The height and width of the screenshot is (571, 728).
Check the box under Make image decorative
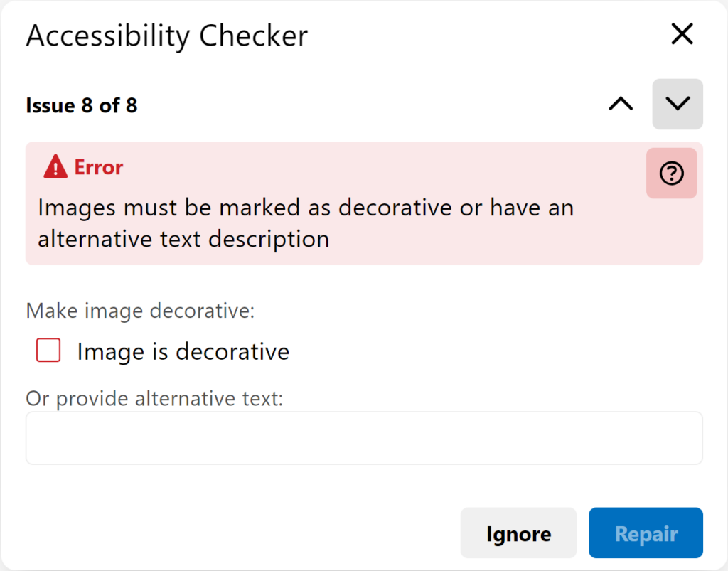coord(47,351)
